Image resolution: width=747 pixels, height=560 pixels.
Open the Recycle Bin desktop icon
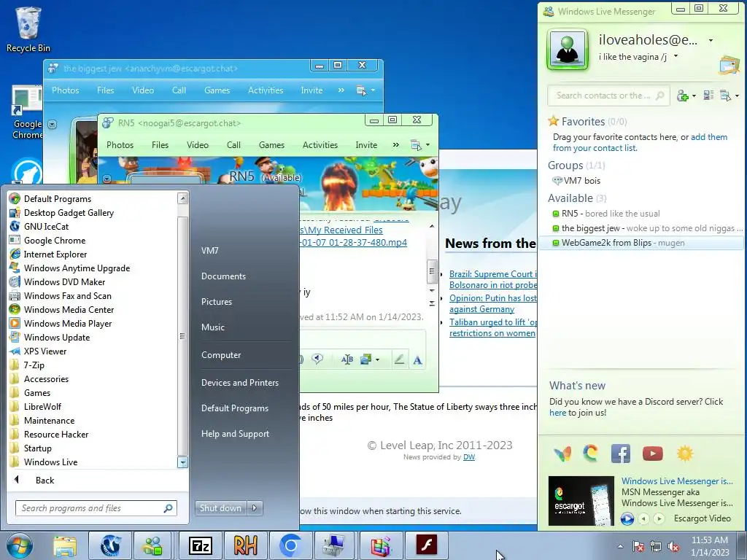[x=28, y=29]
